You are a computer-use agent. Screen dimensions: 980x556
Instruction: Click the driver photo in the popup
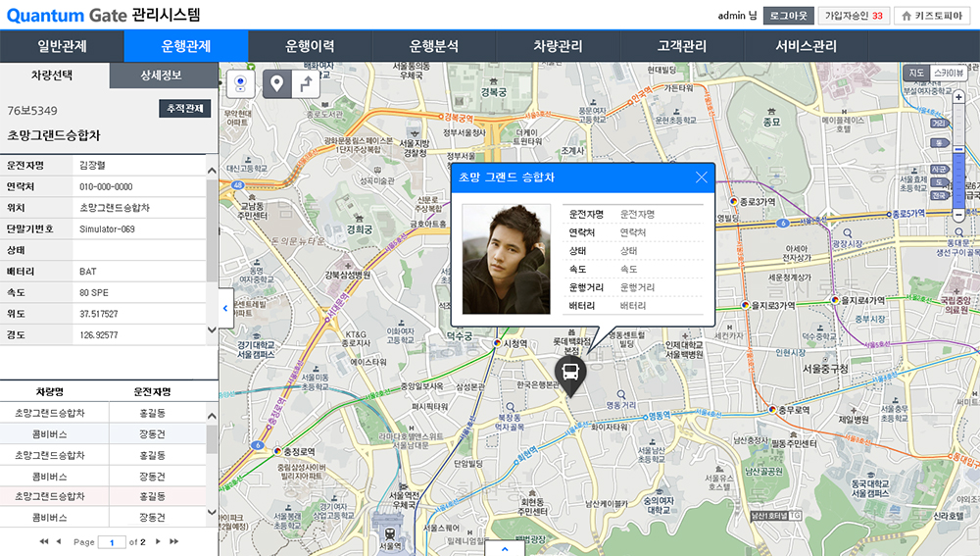507,259
